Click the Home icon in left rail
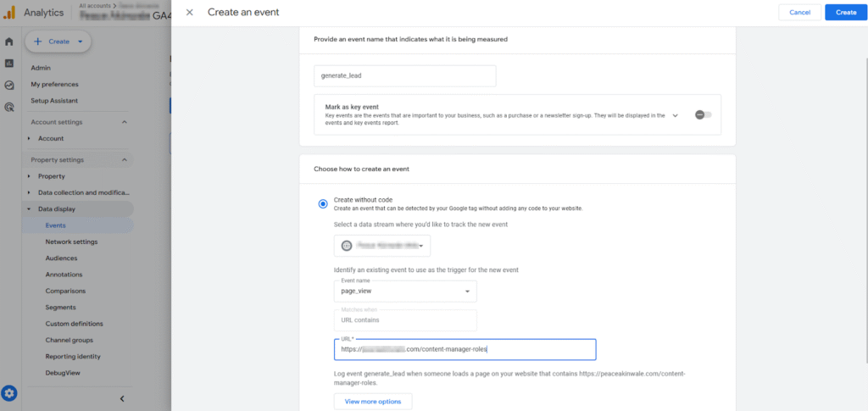Viewport: 868px width, 411px height. (x=9, y=42)
